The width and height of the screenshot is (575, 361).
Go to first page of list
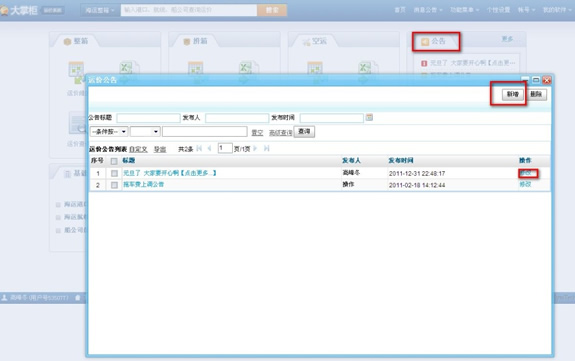tap(199, 148)
